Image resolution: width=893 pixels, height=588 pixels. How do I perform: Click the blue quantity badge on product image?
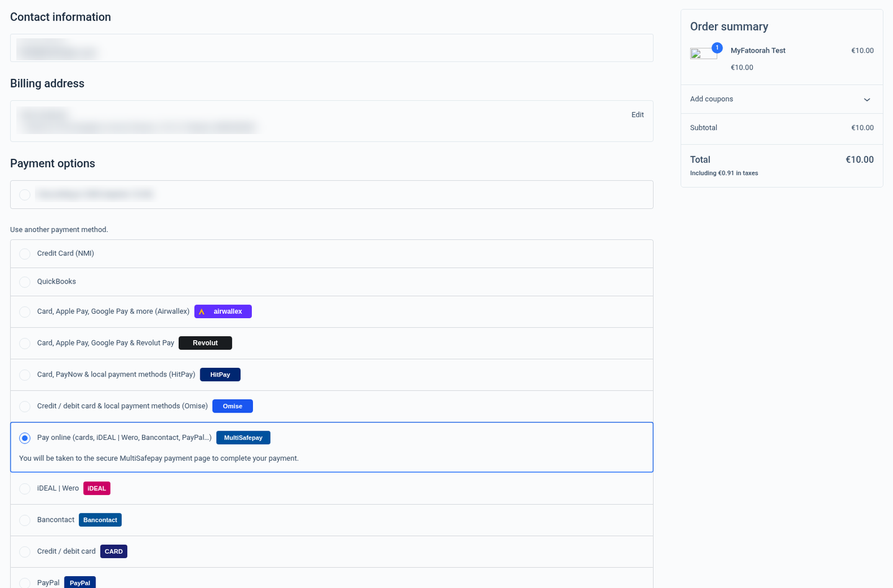pyautogui.click(x=717, y=48)
